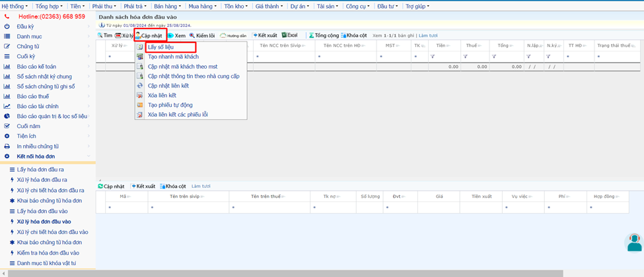Screen dimensions: 644x277
Task: Expand the Danh mục sidebar section
Action: coord(30,36)
